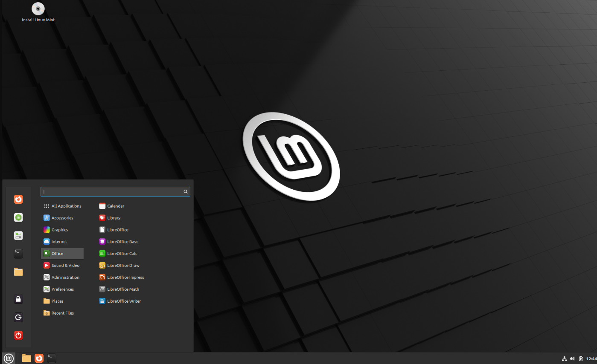Lock the screen using the padlock icon

pos(18,299)
